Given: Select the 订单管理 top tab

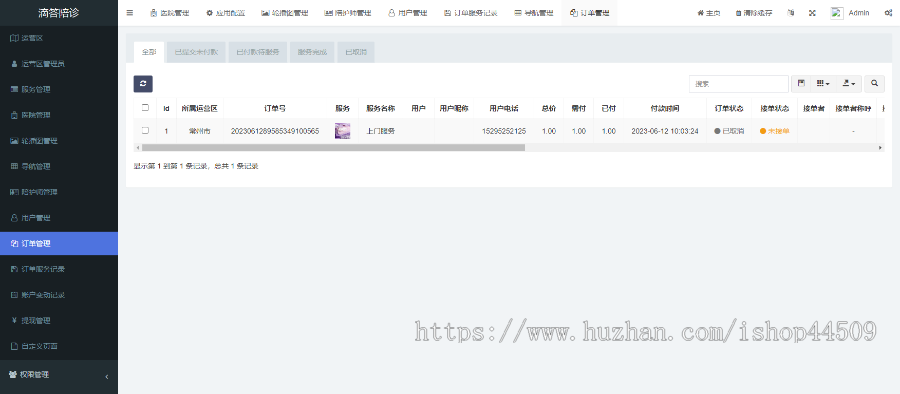Looking at the screenshot, I should [x=589, y=13].
